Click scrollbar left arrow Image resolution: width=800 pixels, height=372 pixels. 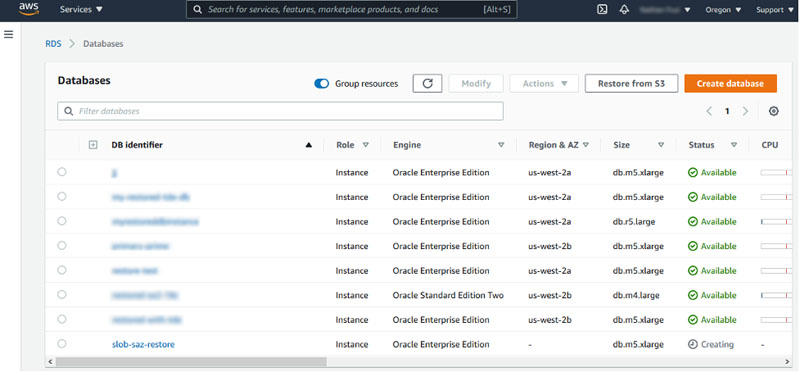49,361
